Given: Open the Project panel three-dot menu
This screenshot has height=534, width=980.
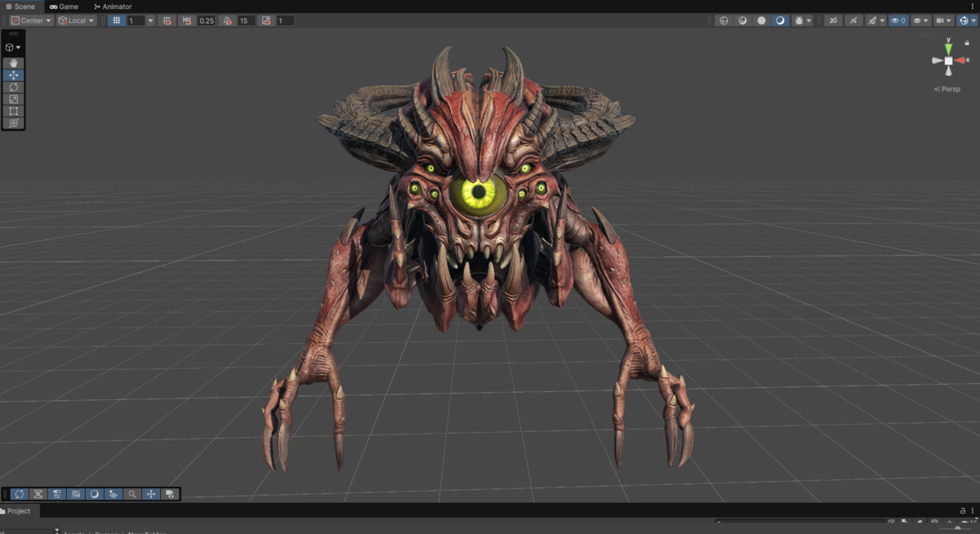Looking at the screenshot, I should coord(973,511).
